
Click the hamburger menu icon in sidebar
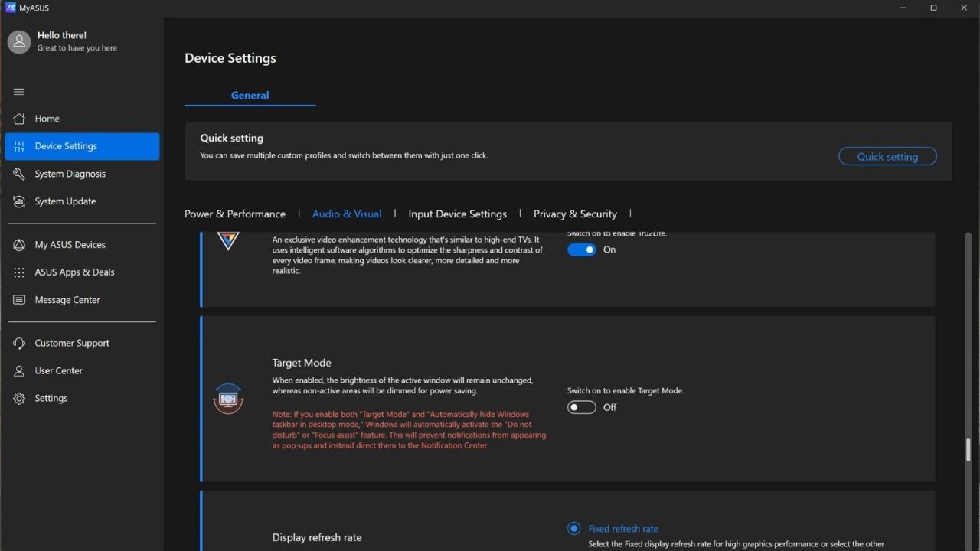[19, 92]
